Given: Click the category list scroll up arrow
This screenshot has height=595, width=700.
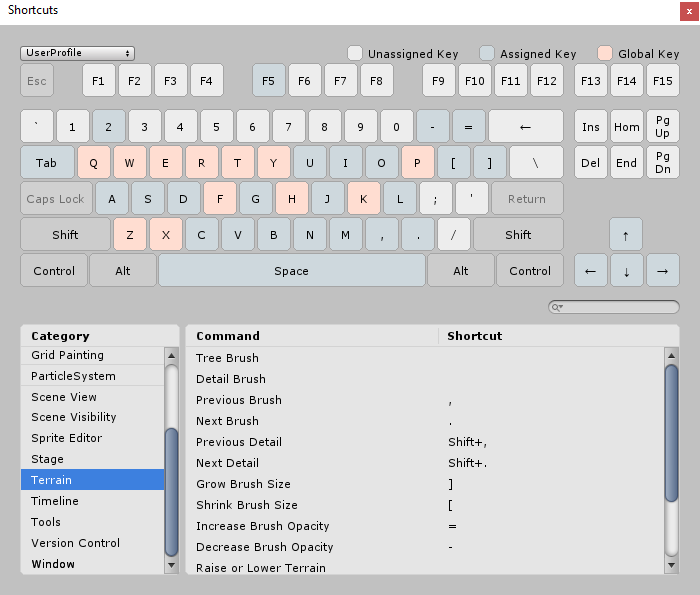Looking at the screenshot, I should point(171,356).
